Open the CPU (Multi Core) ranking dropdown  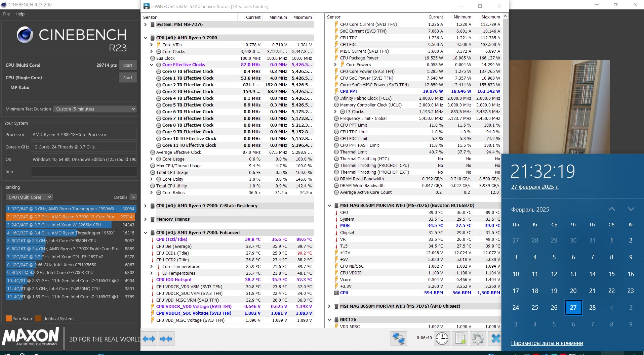(29, 197)
